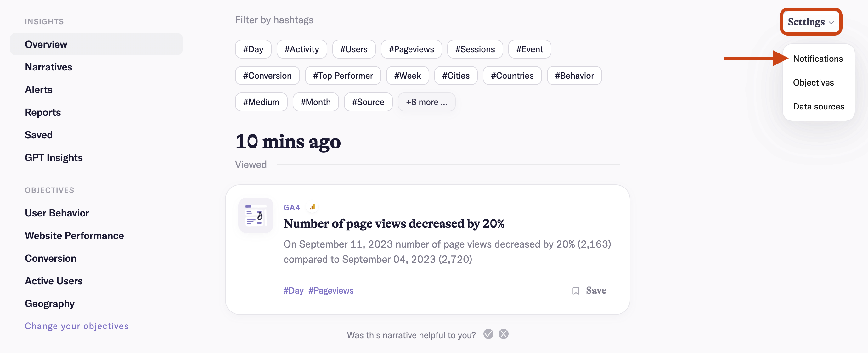
Task: Click the #Day tag on narrative card
Action: (x=293, y=291)
